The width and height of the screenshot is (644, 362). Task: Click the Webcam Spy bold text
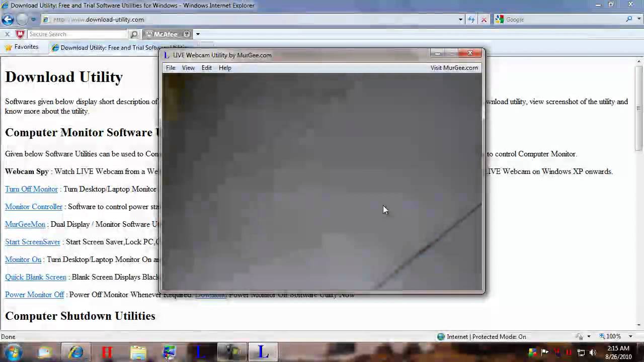pos(27,171)
